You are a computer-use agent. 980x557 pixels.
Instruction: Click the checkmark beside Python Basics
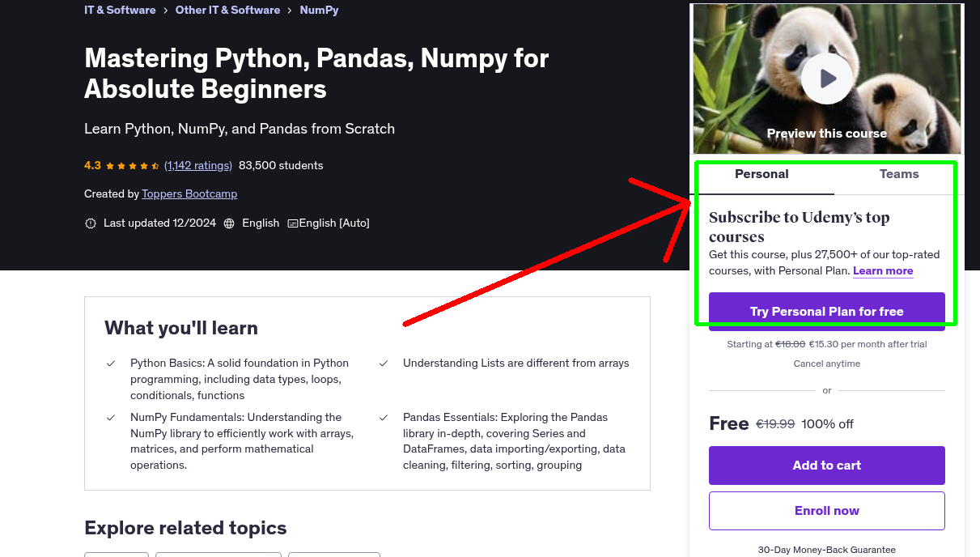coord(111,363)
